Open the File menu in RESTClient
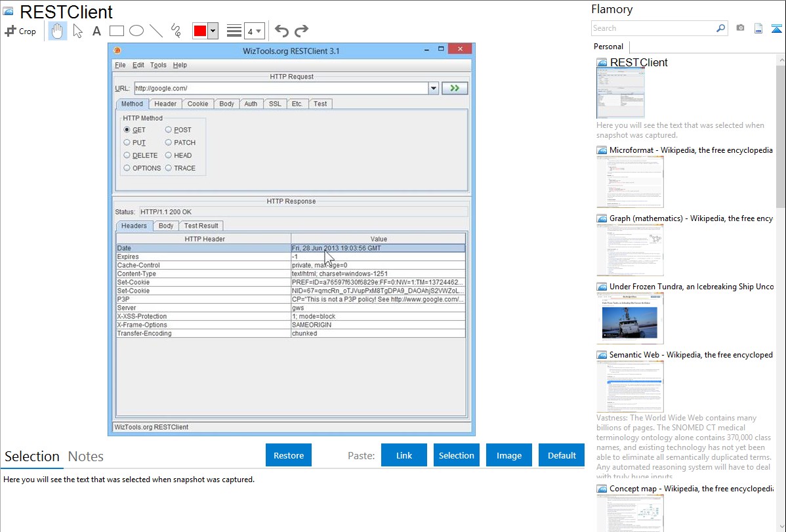 120,65
